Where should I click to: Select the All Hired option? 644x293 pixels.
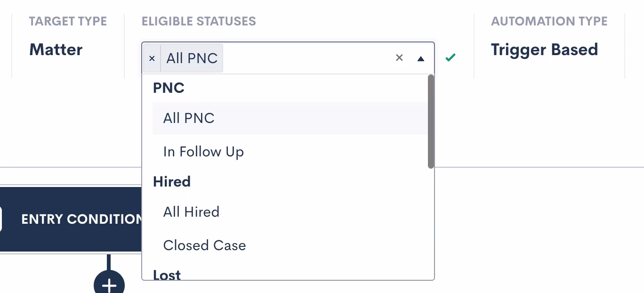pos(191,212)
